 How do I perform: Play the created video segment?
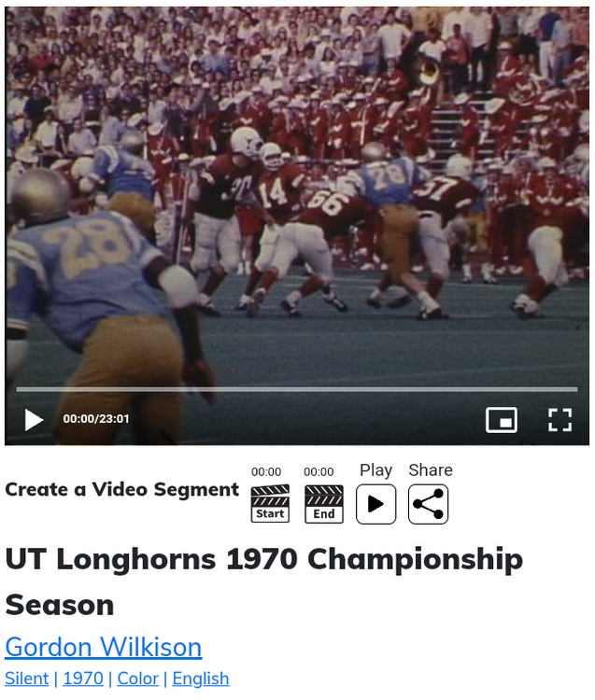click(375, 504)
